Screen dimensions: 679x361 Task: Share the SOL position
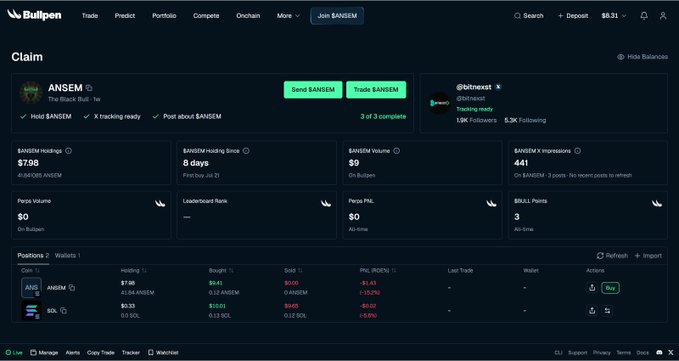[x=592, y=310]
